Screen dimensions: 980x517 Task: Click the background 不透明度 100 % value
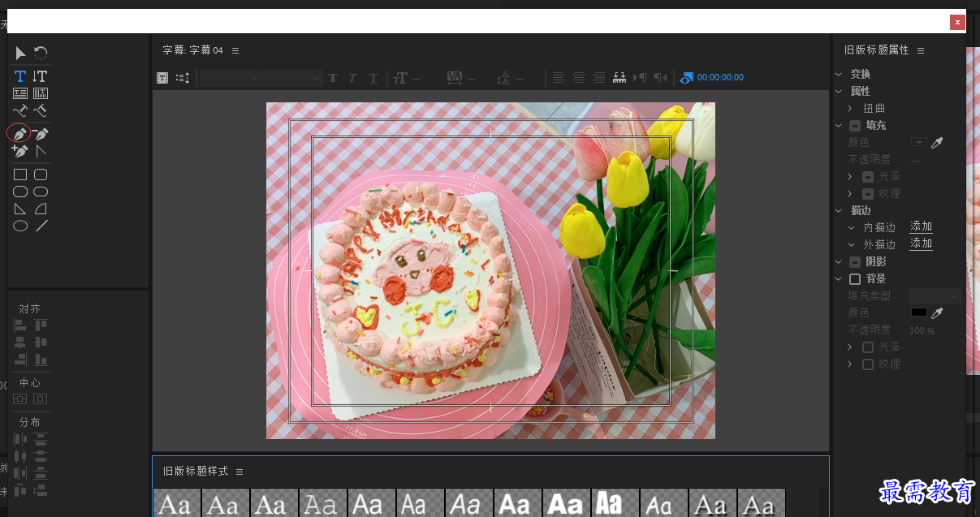[922, 330]
